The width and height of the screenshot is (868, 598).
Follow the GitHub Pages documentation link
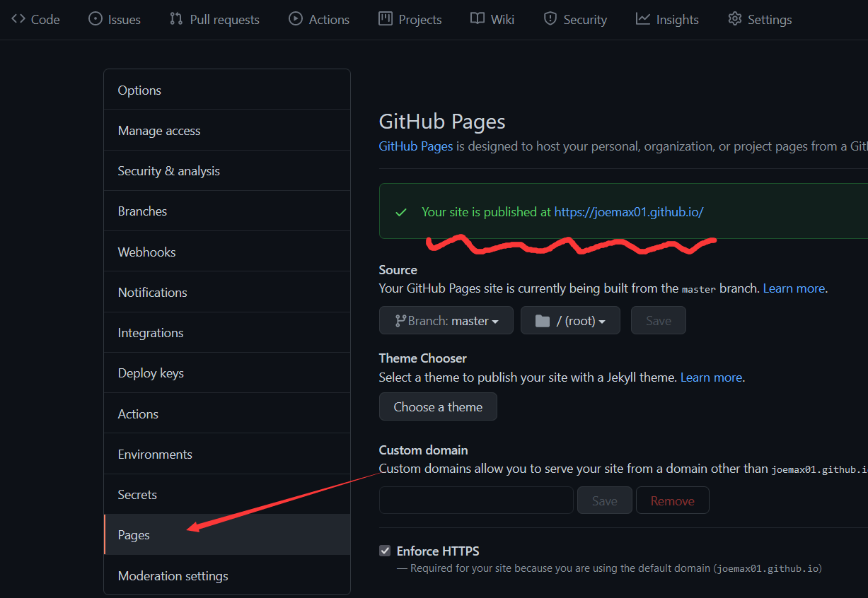[416, 146]
